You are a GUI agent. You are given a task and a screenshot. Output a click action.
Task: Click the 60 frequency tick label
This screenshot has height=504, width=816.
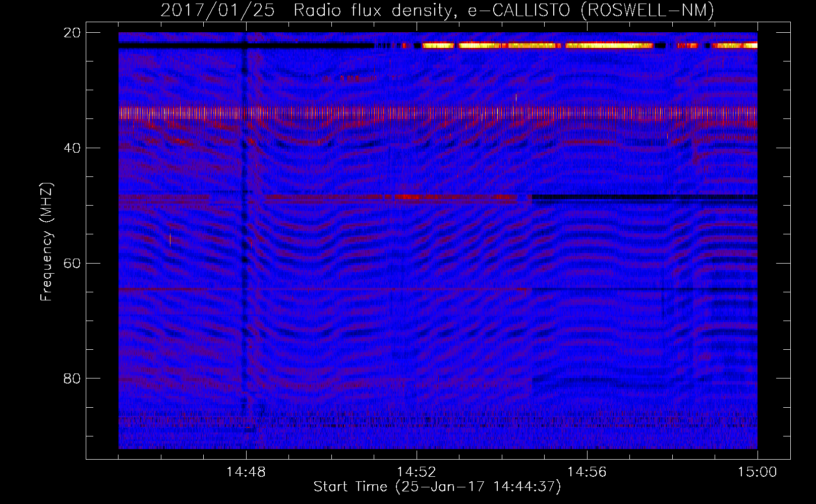tap(72, 263)
